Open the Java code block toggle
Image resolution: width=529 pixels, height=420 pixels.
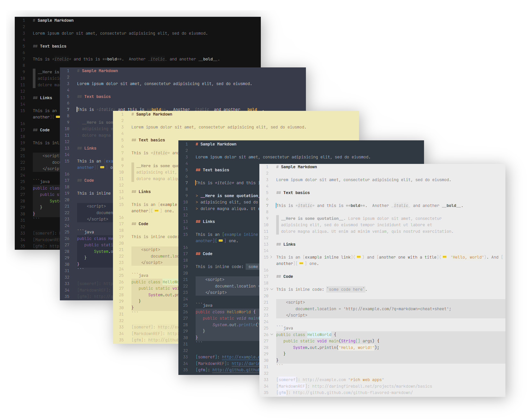[272, 334]
